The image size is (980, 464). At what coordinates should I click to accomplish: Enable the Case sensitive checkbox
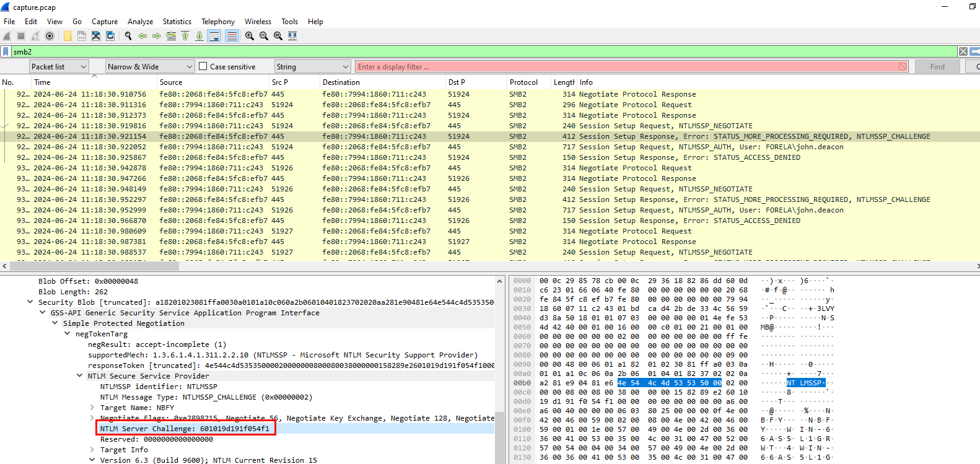tap(203, 66)
